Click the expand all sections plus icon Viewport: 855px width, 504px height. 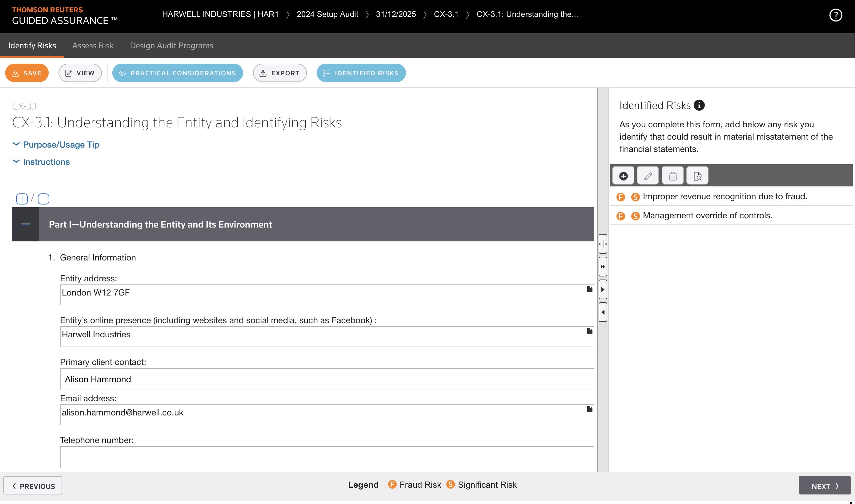[22, 199]
